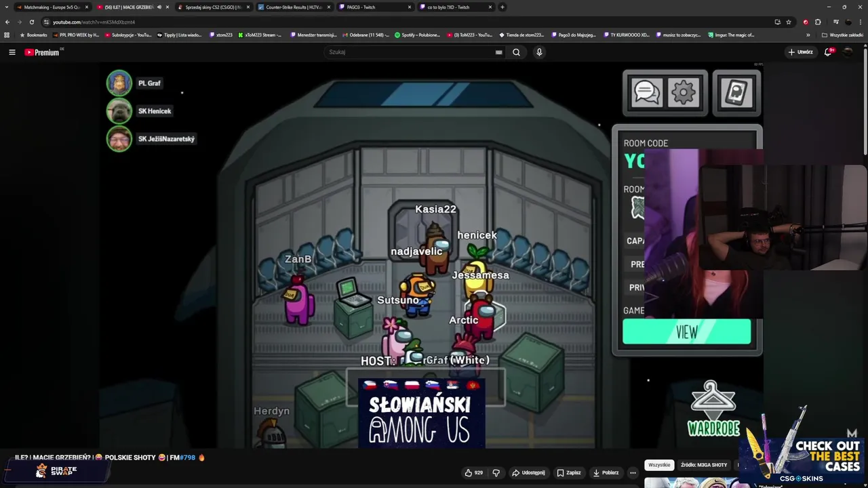Image resolution: width=868 pixels, height=488 pixels.
Task: Click the ZanB player name
Action: click(298, 259)
